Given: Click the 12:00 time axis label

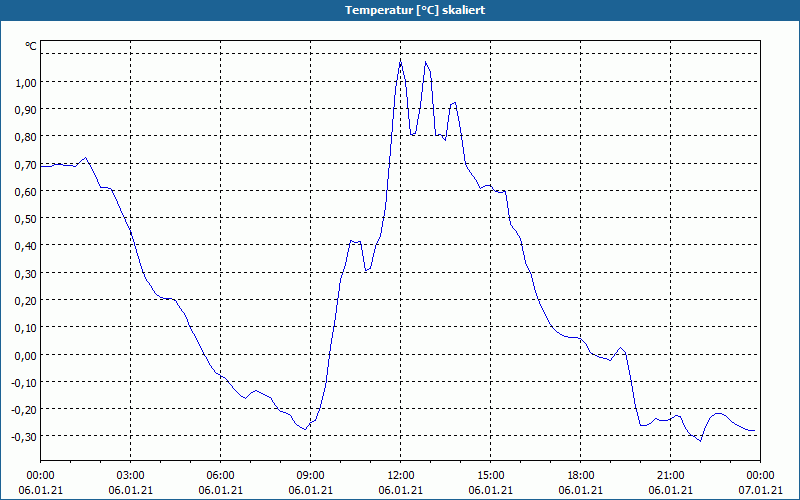Looking at the screenshot, I should (x=401, y=476).
